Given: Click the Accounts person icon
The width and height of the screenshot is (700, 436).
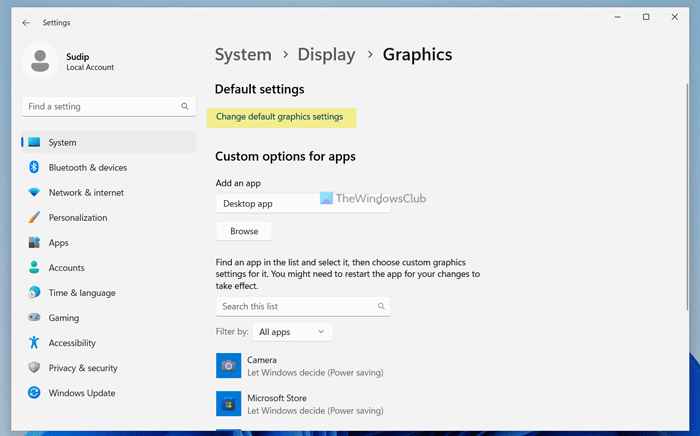Looking at the screenshot, I should [34, 267].
